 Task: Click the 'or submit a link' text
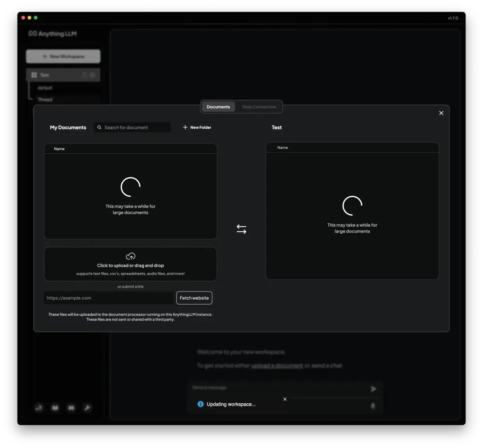coord(130,286)
